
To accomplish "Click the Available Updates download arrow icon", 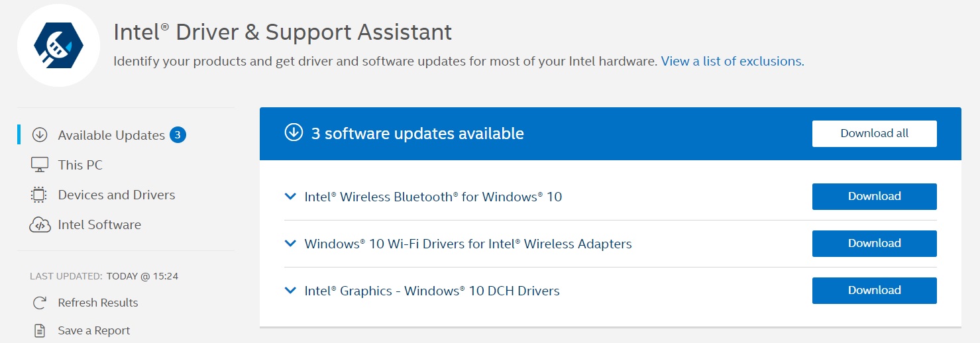I will pyautogui.click(x=40, y=135).
